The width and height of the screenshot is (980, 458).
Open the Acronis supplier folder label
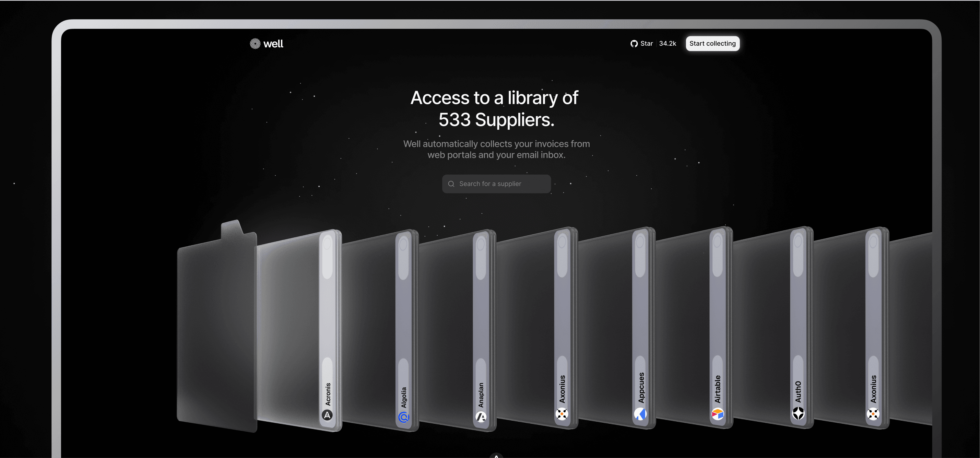(328, 394)
